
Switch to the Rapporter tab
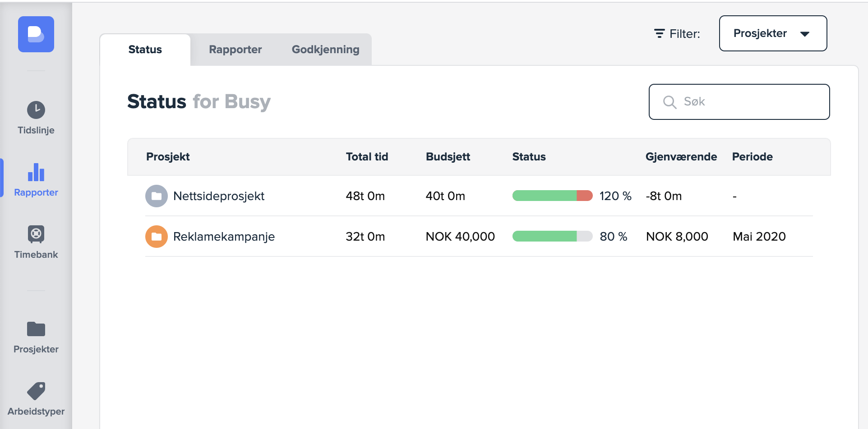tap(235, 50)
